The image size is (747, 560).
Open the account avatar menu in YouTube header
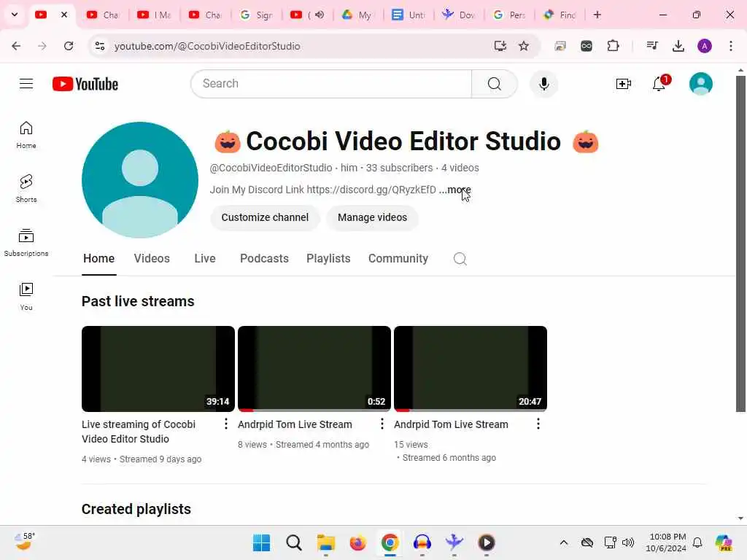pos(701,84)
